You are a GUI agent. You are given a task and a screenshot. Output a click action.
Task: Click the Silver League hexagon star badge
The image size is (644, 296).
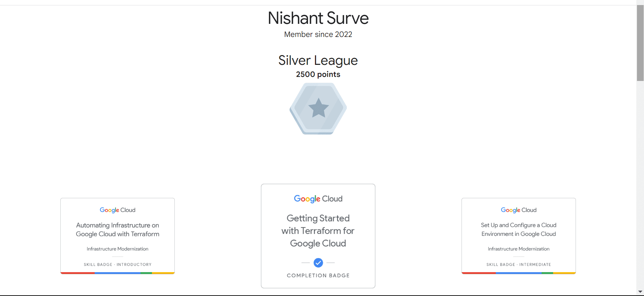pyautogui.click(x=318, y=109)
